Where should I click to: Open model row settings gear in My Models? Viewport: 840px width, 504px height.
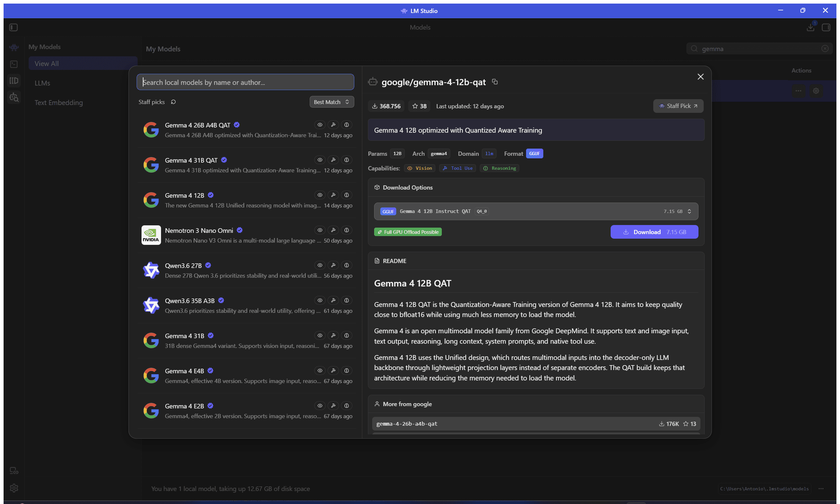(x=816, y=91)
